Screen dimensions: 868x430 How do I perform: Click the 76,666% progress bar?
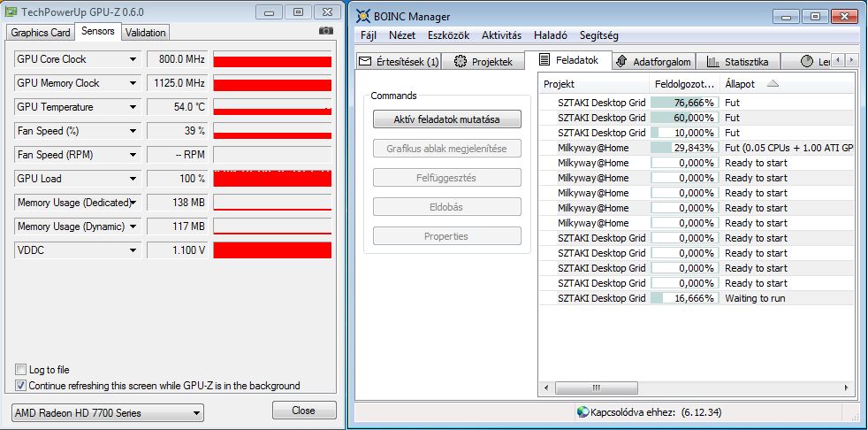pyautogui.click(x=685, y=103)
